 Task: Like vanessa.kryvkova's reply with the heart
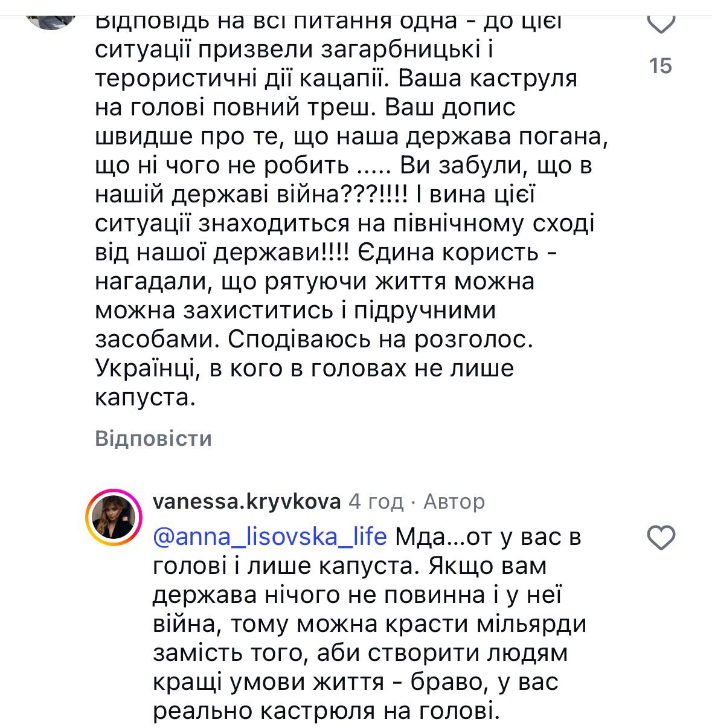click(661, 537)
